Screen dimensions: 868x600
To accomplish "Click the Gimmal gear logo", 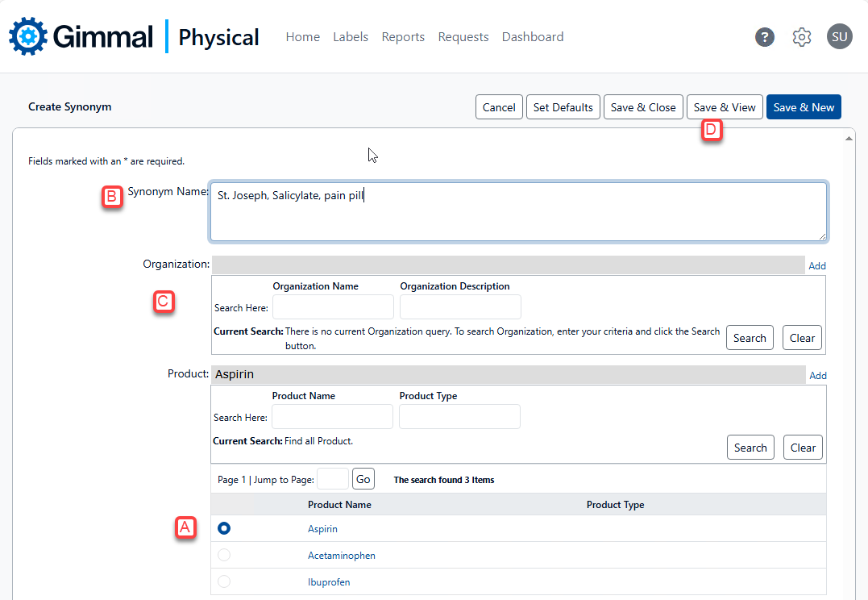I will tap(29, 36).
